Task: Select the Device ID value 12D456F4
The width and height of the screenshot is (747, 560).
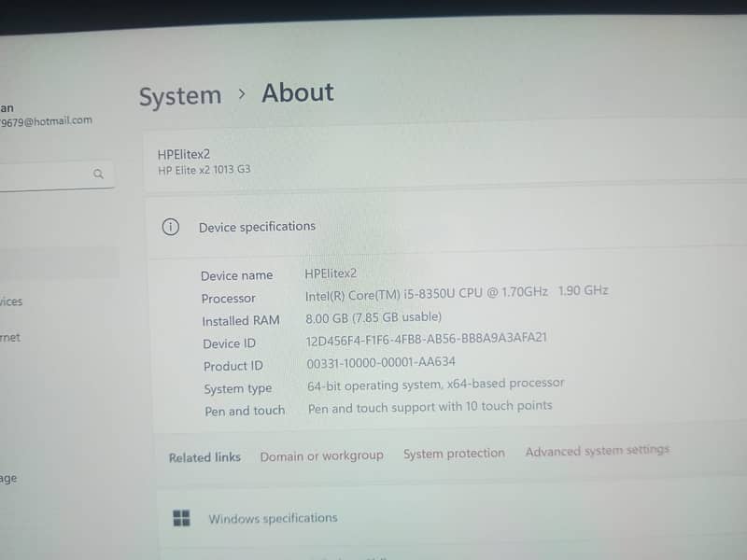Action: 426,339
